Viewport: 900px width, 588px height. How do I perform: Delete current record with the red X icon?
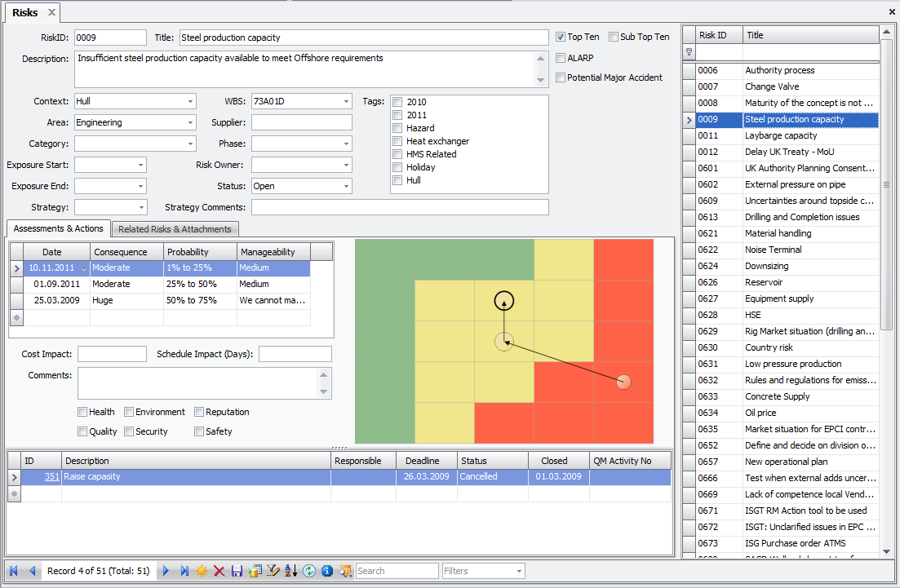pyautogui.click(x=219, y=571)
